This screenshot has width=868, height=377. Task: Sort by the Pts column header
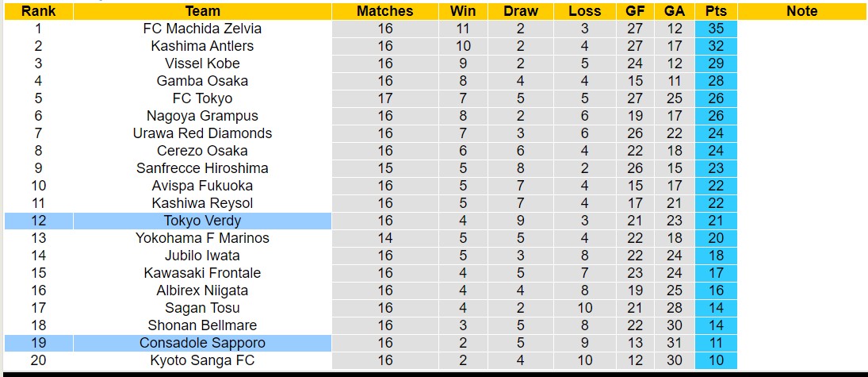716,11
